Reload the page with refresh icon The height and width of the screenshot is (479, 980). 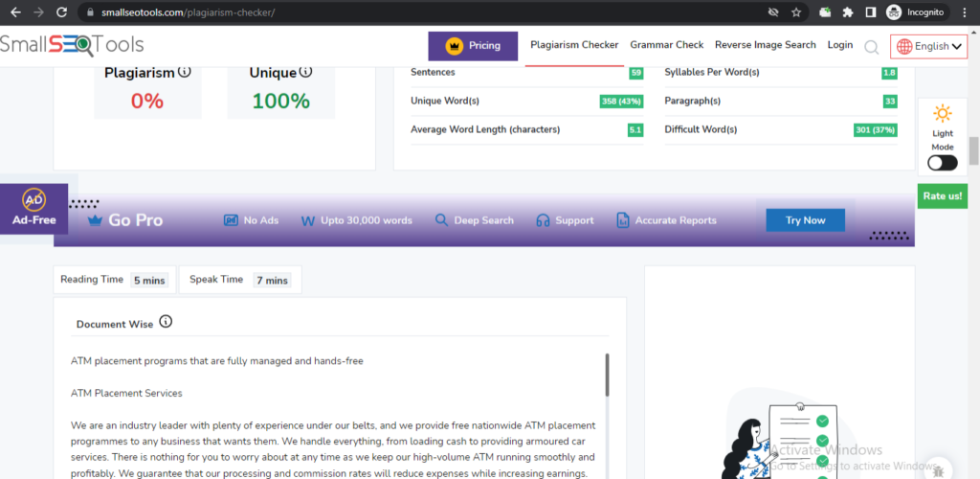tap(61, 11)
